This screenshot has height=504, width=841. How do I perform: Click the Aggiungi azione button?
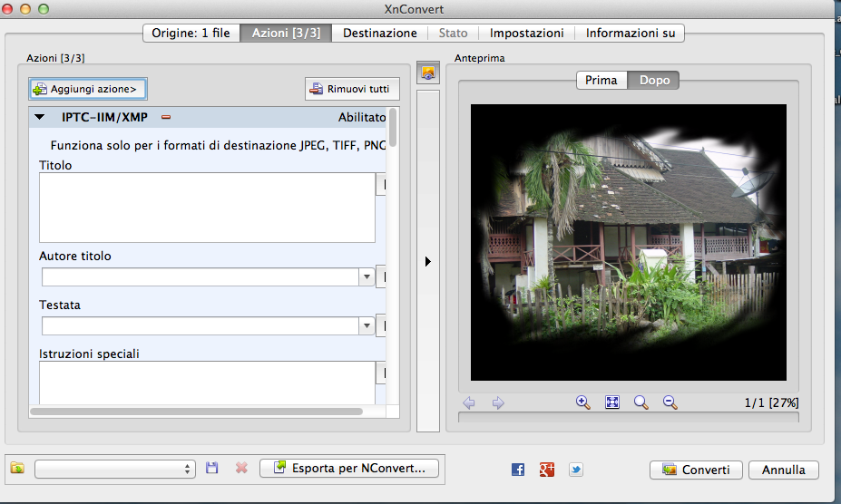tap(88, 89)
